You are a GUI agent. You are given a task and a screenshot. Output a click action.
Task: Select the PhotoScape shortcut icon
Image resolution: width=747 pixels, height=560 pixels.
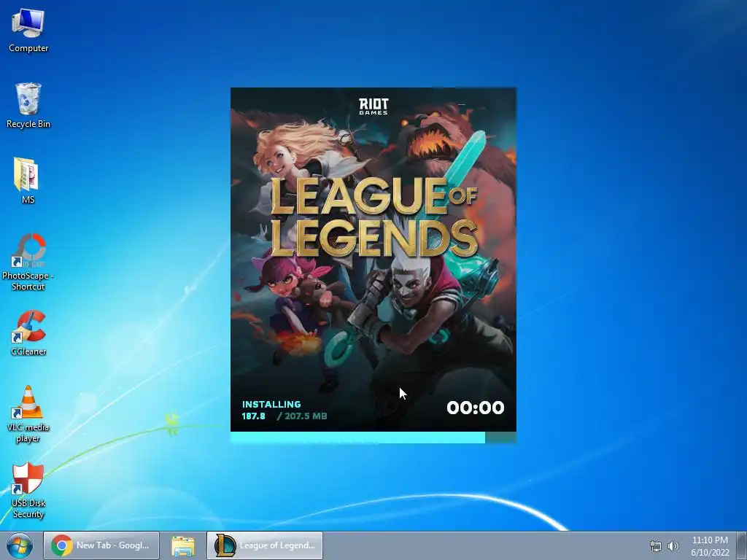tap(28, 262)
